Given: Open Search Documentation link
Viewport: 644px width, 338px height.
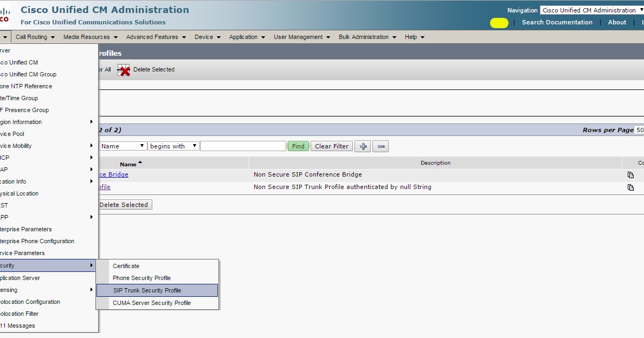Looking at the screenshot, I should point(557,22).
